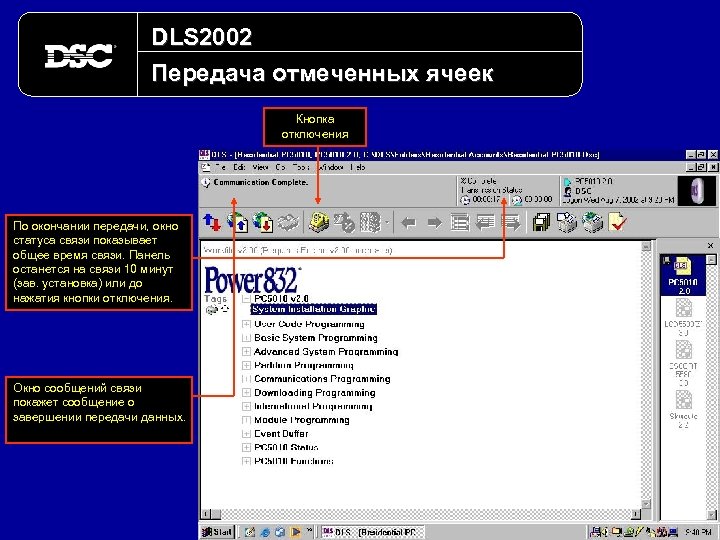Viewport: 720px width, 540px height.
Task: Select the System Installation Graphic tree item
Action: [314, 309]
